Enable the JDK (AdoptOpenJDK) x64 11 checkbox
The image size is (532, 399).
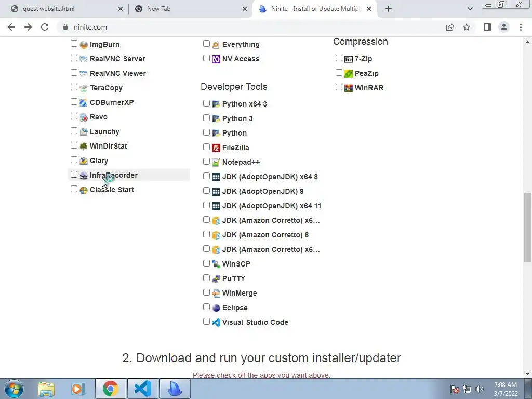(206, 205)
